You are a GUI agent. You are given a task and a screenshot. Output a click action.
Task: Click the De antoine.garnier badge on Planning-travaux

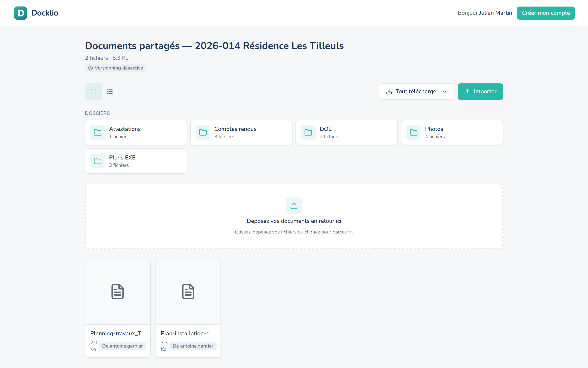pyautogui.click(x=122, y=346)
